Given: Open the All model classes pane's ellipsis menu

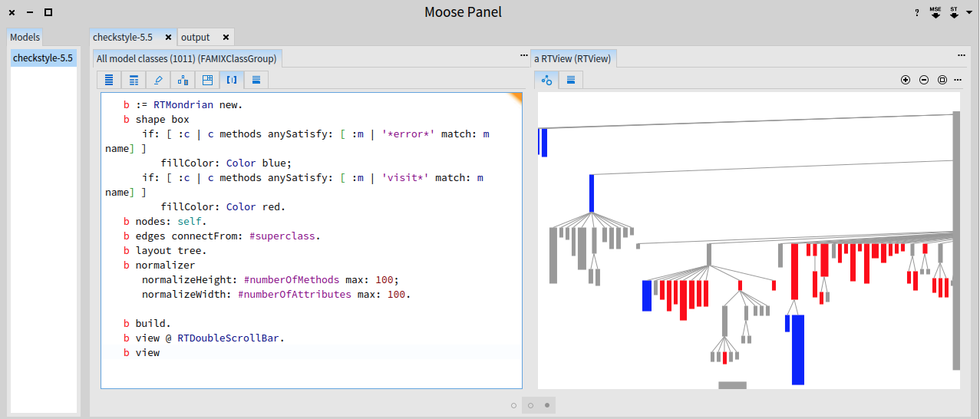Looking at the screenshot, I should pyautogui.click(x=524, y=56).
